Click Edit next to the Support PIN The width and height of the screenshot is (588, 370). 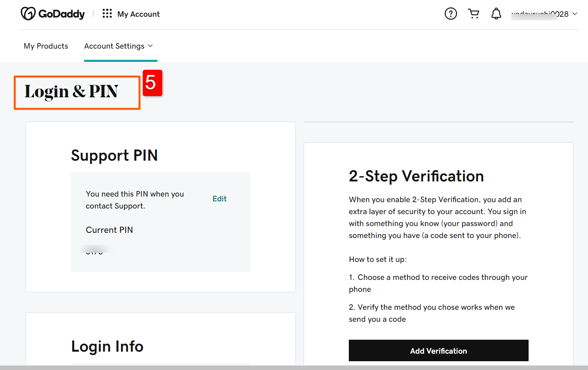[x=219, y=198]
